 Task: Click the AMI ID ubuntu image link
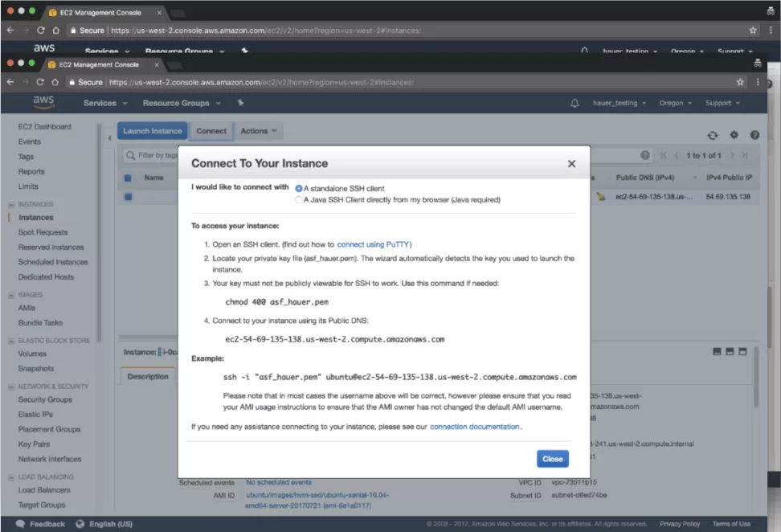[x=317, y=501]
